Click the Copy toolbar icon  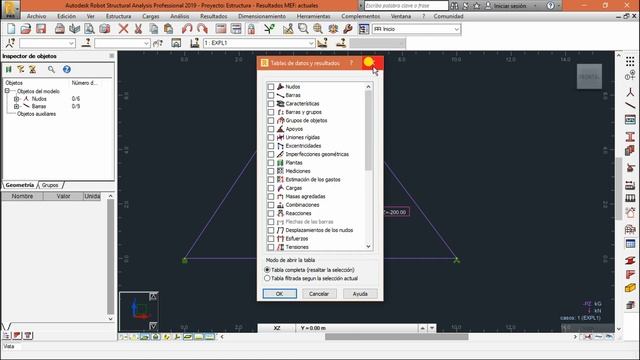153,29
